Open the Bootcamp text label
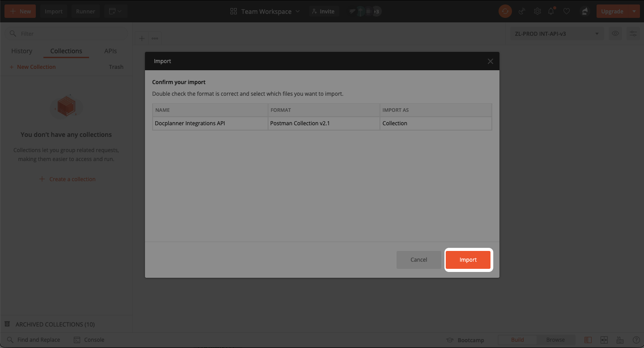 (471, 340)
